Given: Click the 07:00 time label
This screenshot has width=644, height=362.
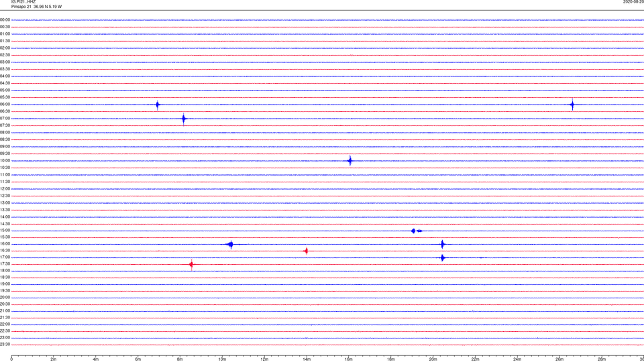Looking at the screenshot, I should click(5, 118).
